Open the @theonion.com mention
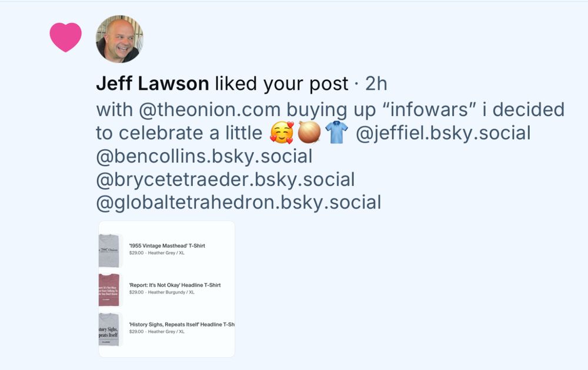The image size is (588, 370). (x=209, y=110)
